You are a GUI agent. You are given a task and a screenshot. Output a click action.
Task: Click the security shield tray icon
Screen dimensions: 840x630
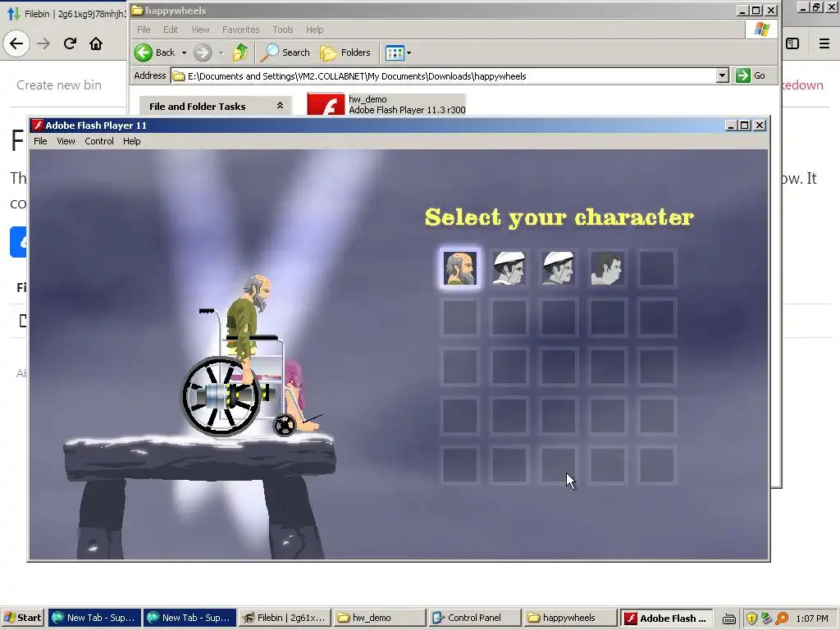751,619
